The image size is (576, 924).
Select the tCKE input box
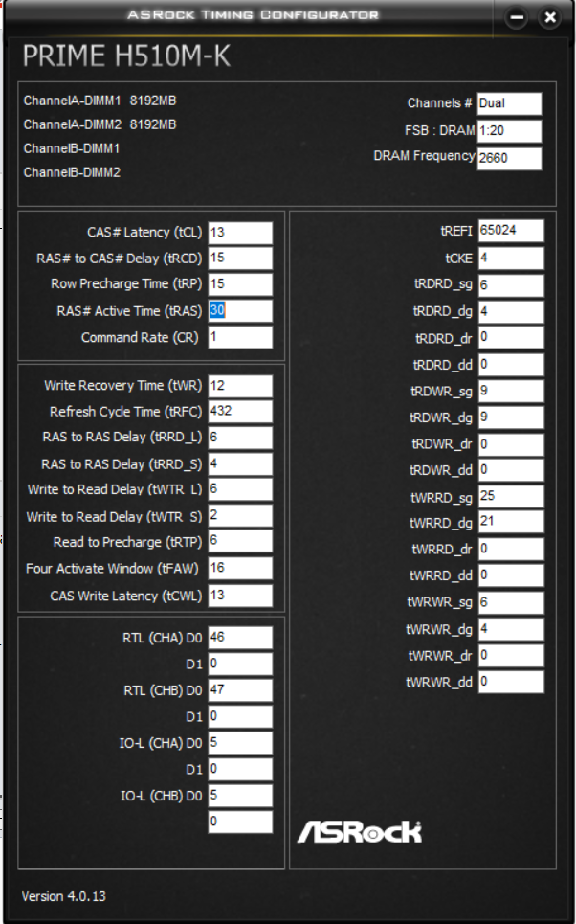click(511, 259)
